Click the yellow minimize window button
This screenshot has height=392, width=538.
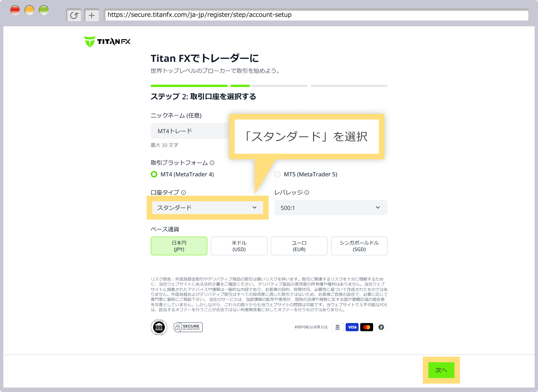pyautogui.click(x=29, y=10)
